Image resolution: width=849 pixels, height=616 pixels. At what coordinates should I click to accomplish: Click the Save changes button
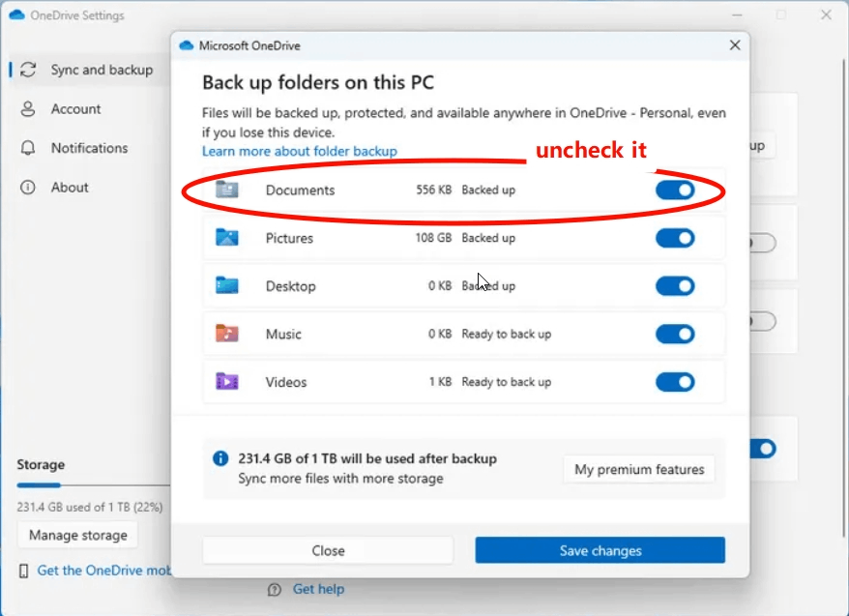pos(600,549)
